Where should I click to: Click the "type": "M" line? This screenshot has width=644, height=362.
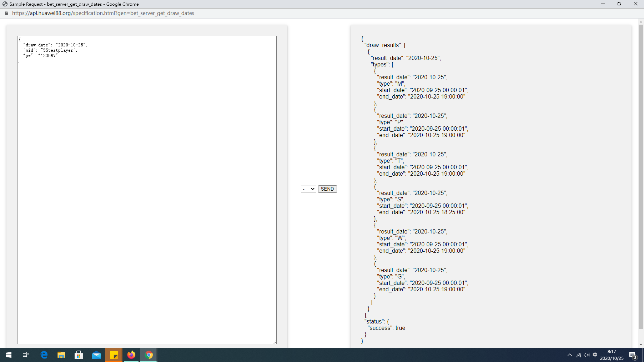pyautogui.click(x=391, y=84)
